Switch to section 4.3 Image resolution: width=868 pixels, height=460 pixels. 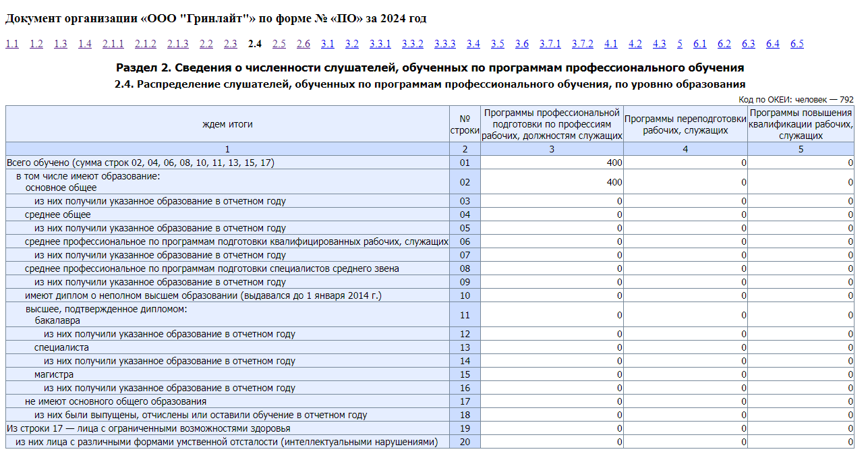[x=660, y=44]
